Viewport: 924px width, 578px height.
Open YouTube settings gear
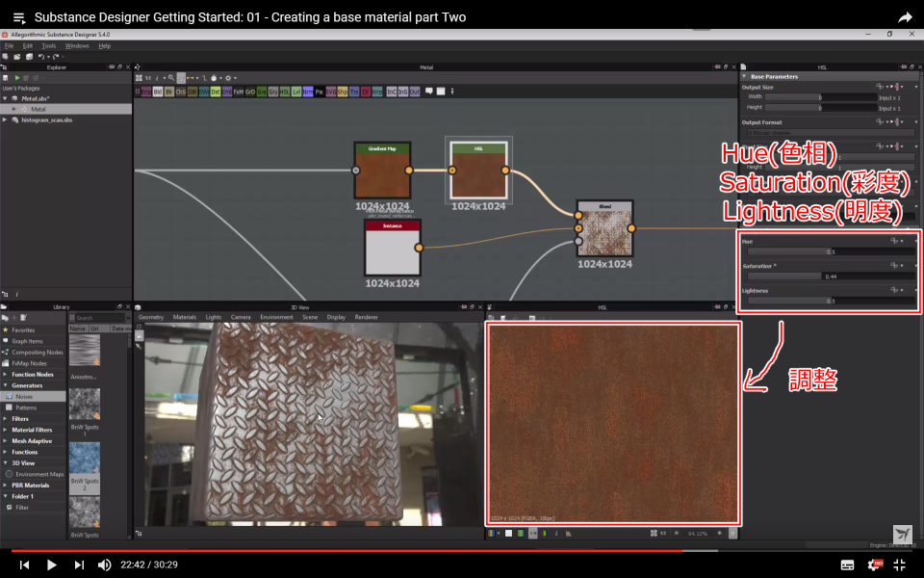pyautogui.click(x=875, y=565)
